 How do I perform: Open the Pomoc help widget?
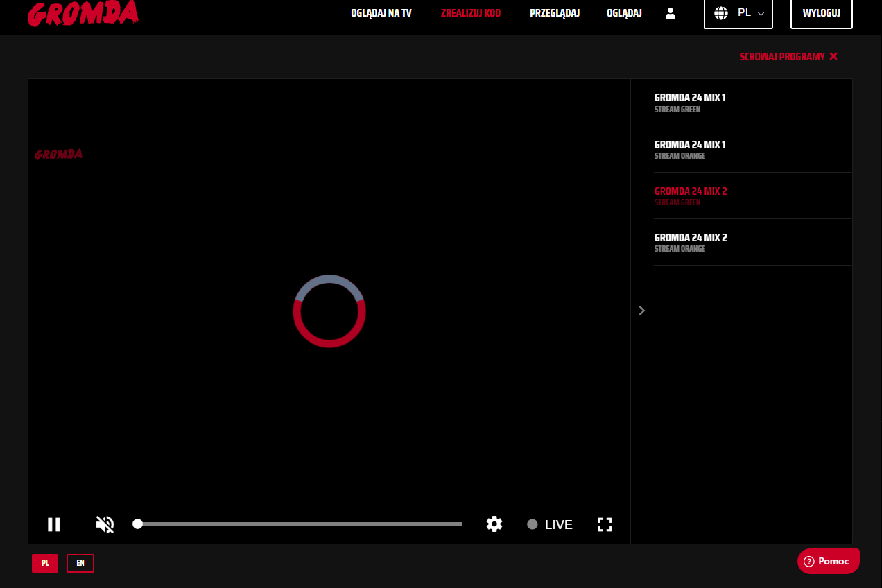pyautogui.click(x=829, y=561)
